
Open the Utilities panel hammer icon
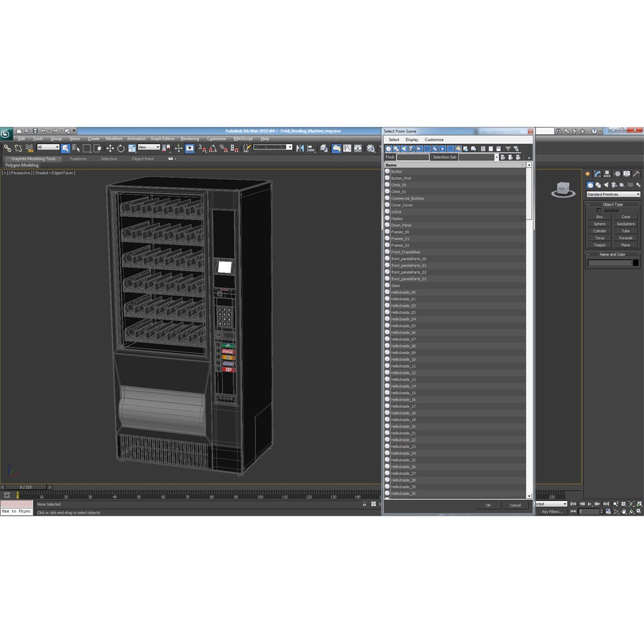(636, 174)
